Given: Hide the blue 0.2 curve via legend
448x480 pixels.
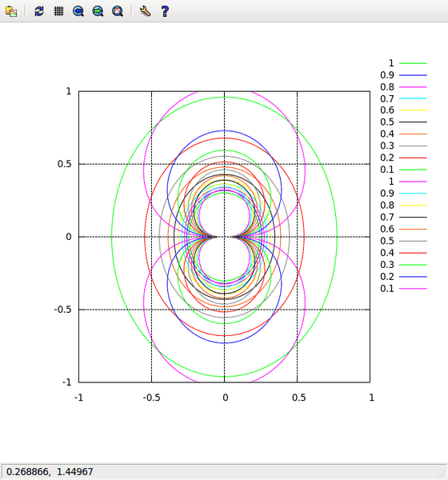Looking at the screenshot, I should tap(403, 277).
